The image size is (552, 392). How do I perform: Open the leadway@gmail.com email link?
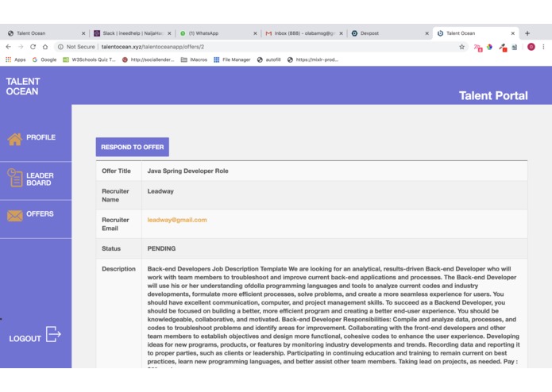[x=177, y=220]
